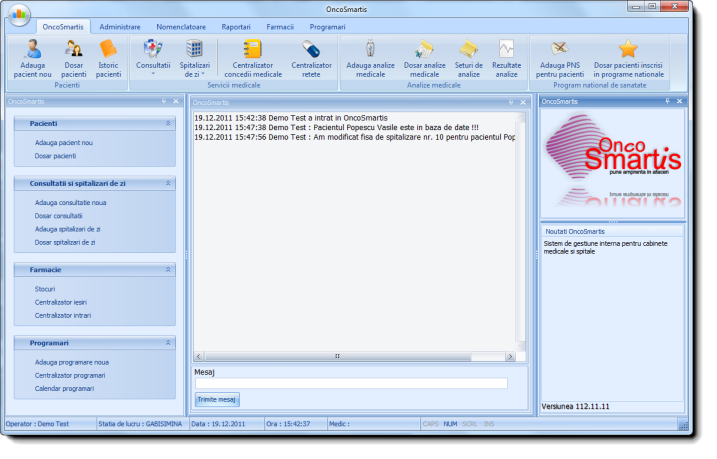Click Dosar pacienti sidebar link
The image size is (717, 459).
(x=55, y=156)
